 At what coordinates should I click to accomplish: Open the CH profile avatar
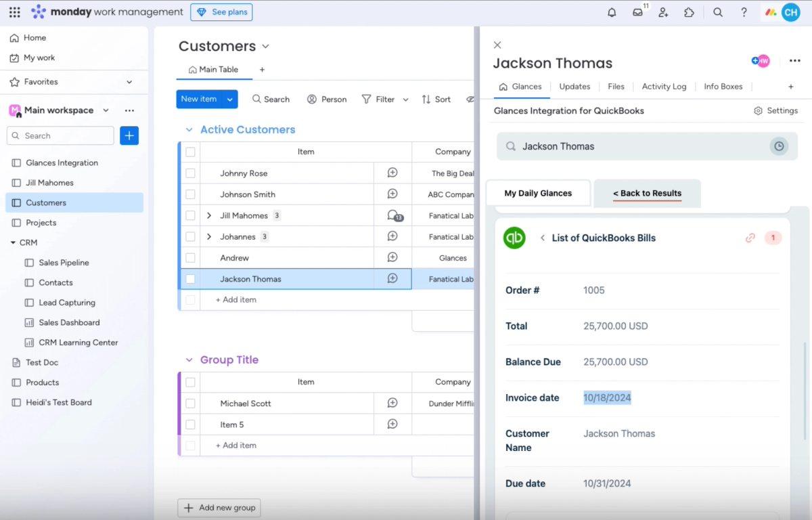click(790, 12)
